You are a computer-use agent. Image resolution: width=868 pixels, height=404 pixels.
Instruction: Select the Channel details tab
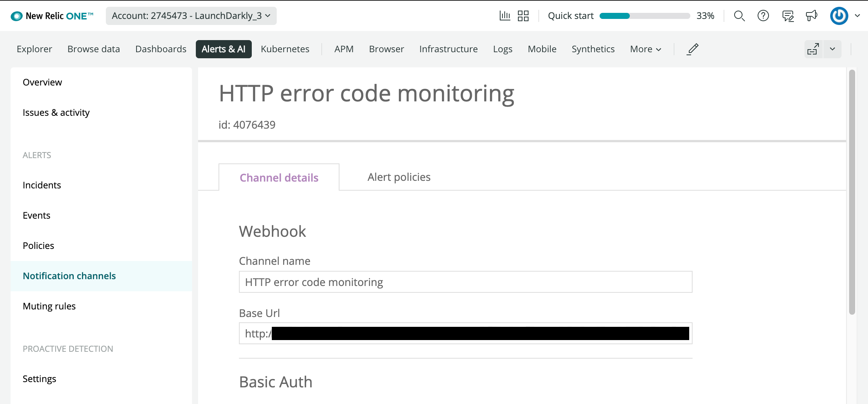pos(279,177)
